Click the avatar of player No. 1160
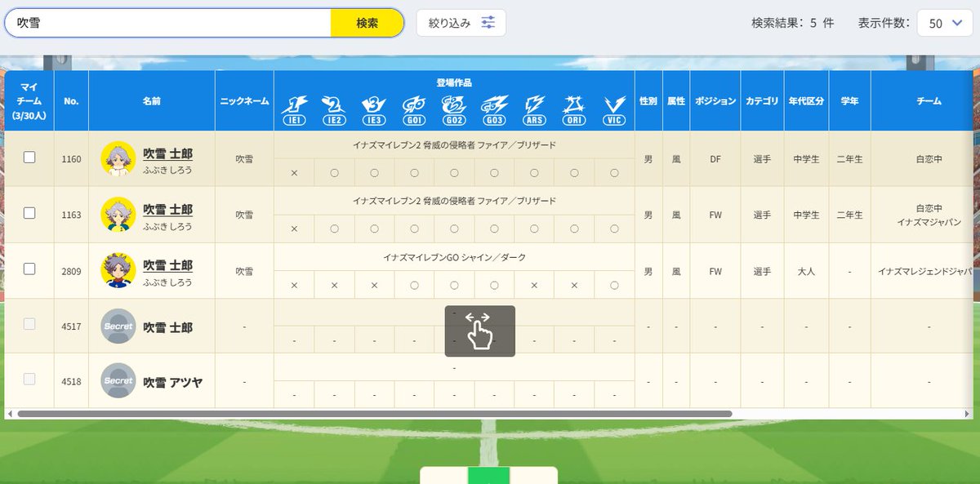Screen dimensions: 980x484 click(118, 158)
